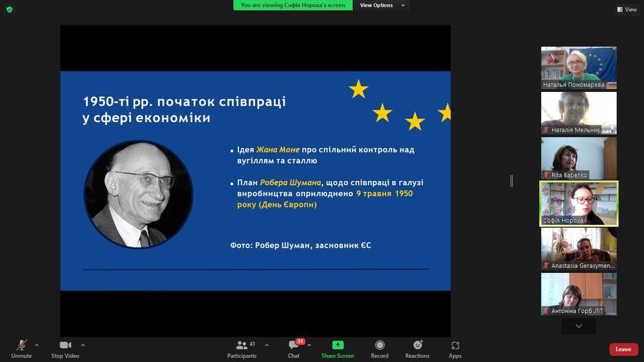644x362 pixels.
Task: Open the Chat icon with 31 badge
Action: click(293, 345)
